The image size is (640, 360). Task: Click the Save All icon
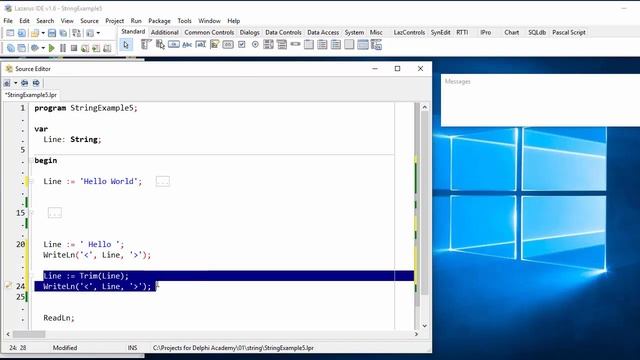click(64, 33)
